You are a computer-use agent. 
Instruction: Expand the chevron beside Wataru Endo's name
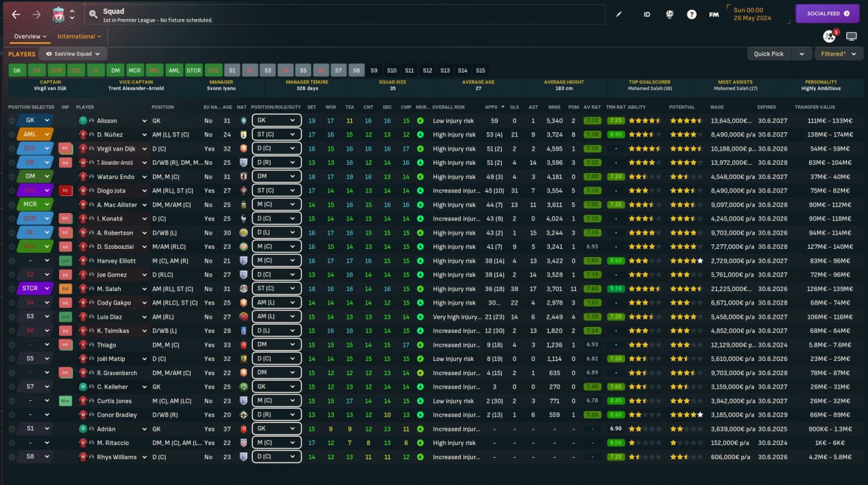point(144,176)
